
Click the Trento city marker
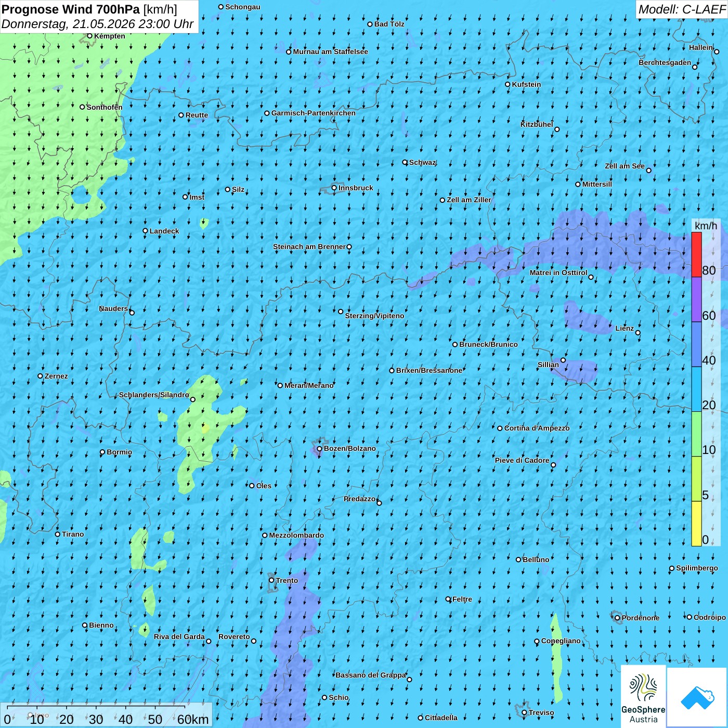point(271,580)
